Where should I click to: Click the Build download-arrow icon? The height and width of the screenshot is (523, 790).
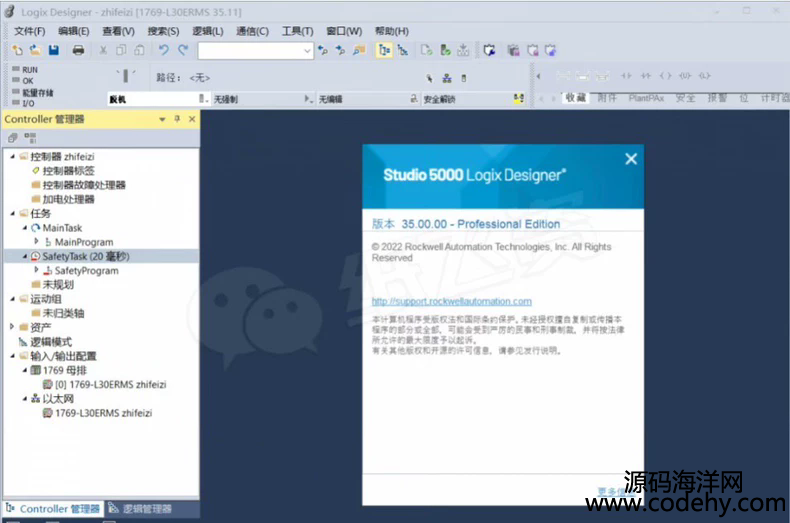(x=463, y=50)
